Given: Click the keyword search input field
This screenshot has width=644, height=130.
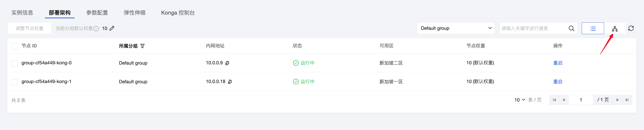Looking at the screenshot, I should coord(532,28).
